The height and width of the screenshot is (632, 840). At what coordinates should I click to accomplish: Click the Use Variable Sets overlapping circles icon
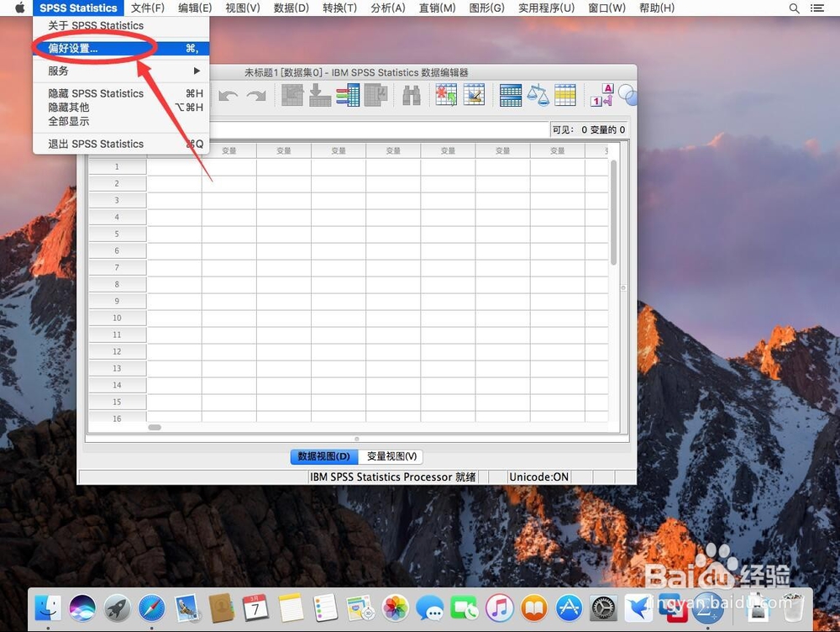pyautogui.click(x=627, y=96)
